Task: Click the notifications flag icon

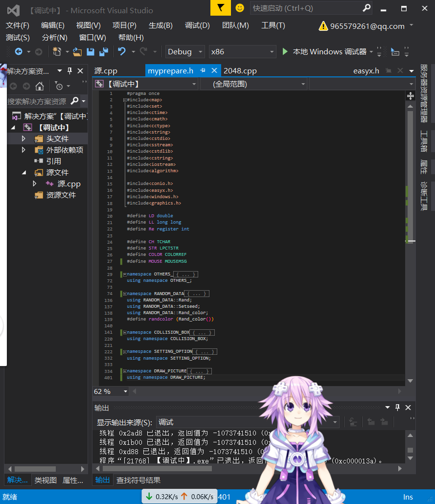Action: click(221, 8)
